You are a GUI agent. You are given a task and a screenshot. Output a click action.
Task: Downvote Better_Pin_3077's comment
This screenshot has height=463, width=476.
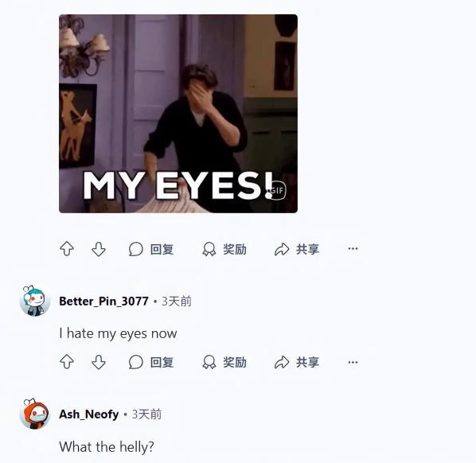click(x=99, y=362)
